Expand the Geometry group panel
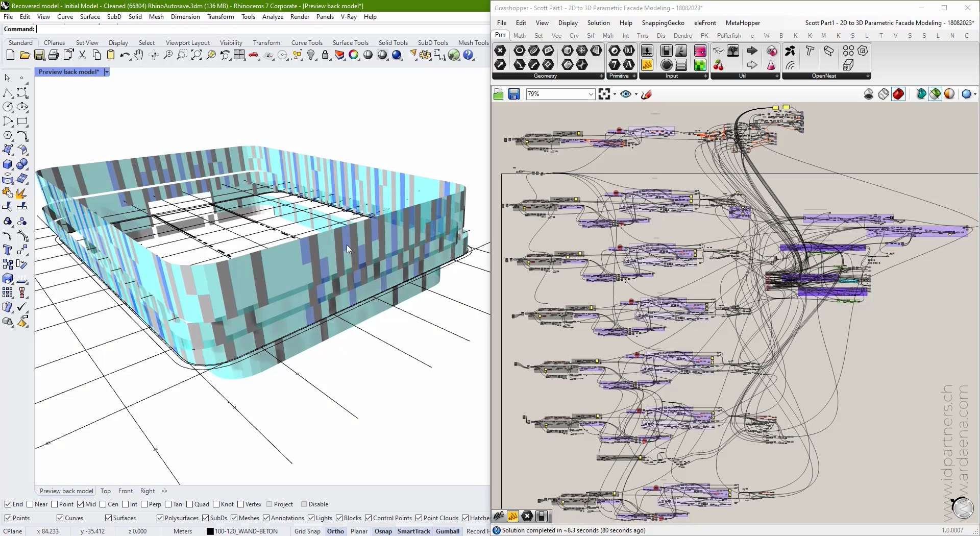 601,76
